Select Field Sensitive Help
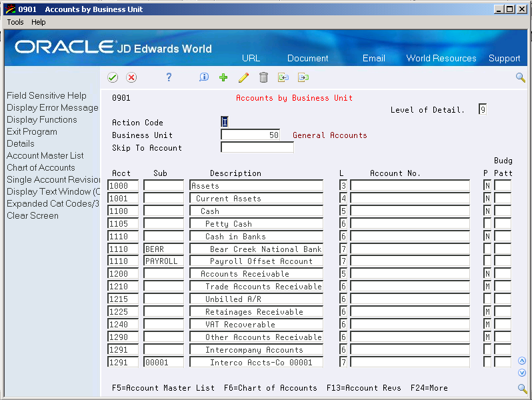Image resolution: width=532 pixels, height=400 pixels. pos(47,96)
